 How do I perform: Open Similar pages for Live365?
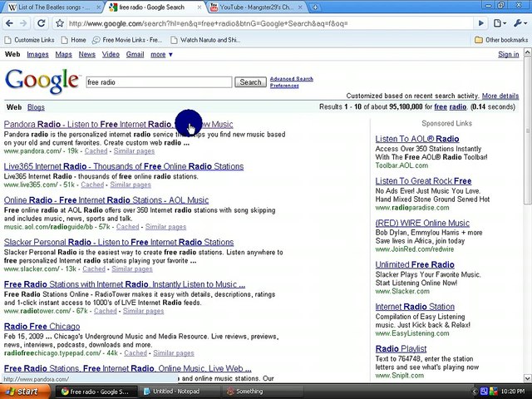[x=131, y=185]
